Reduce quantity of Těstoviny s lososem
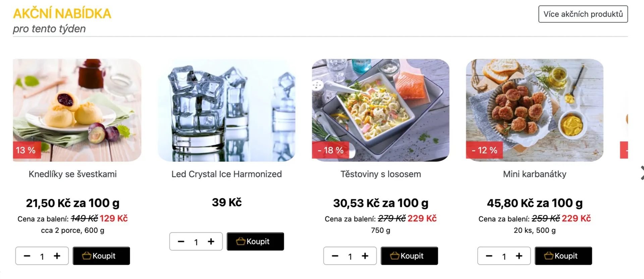 coord(335,256)
